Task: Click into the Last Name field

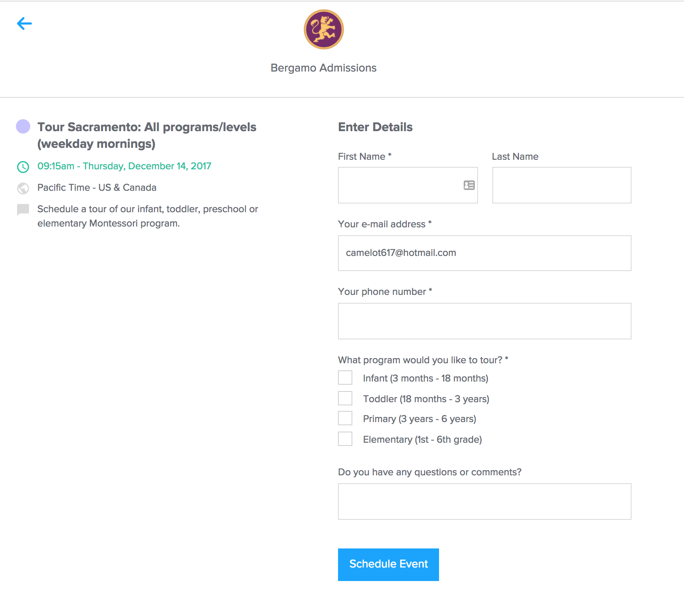Action: pyautogui.click(x=562, y=185)
